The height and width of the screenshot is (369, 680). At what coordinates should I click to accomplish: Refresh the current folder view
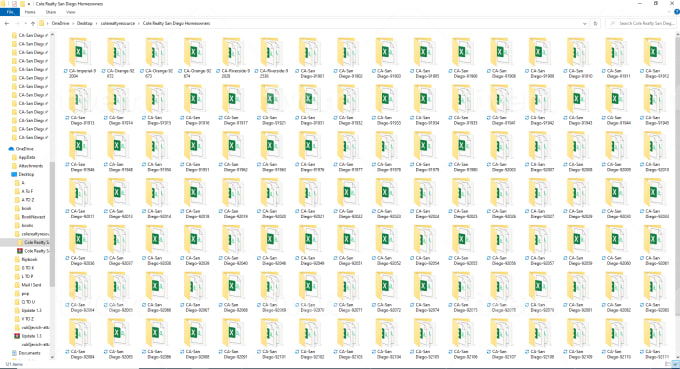pos(595,23)
